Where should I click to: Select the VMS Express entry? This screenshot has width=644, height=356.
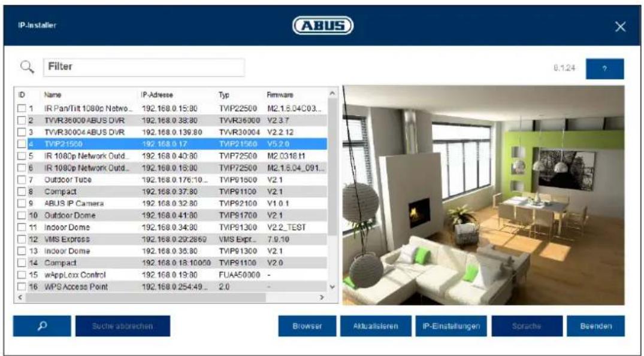173,239
